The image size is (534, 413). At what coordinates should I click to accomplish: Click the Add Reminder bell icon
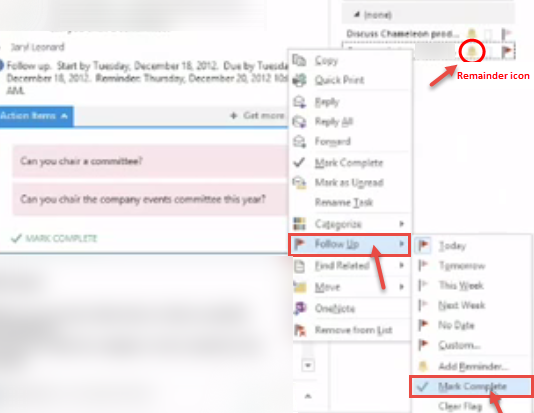[x=423, y=366]
